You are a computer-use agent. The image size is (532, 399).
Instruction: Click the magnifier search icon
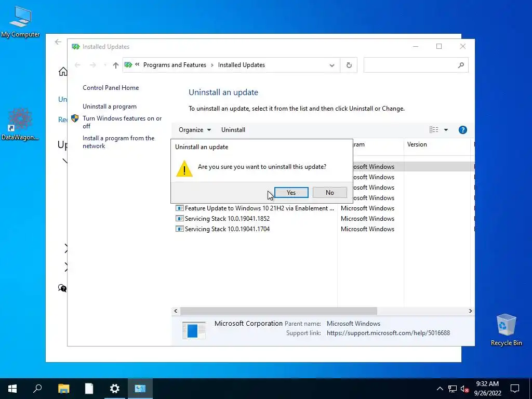click(x=460, y=65)
